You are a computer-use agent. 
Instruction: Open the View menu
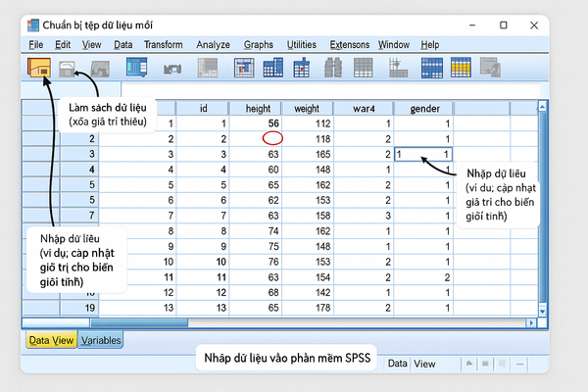point(91,45)
